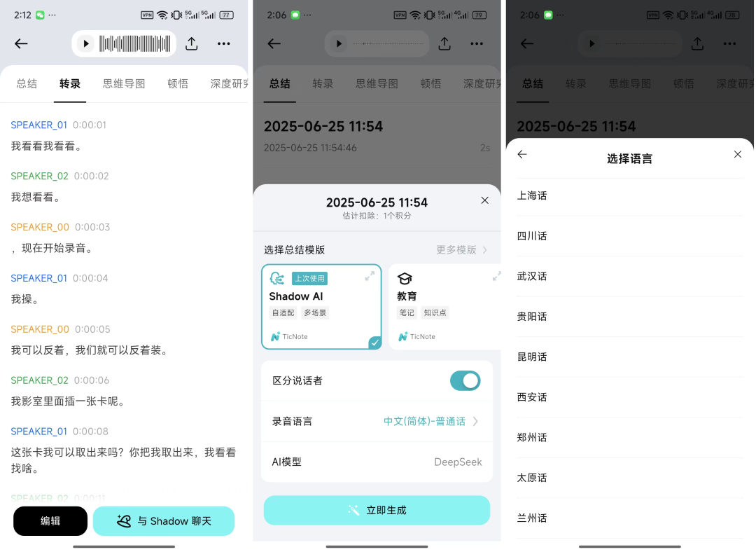Pick 兰州话 from the language list

pos(630,518)
